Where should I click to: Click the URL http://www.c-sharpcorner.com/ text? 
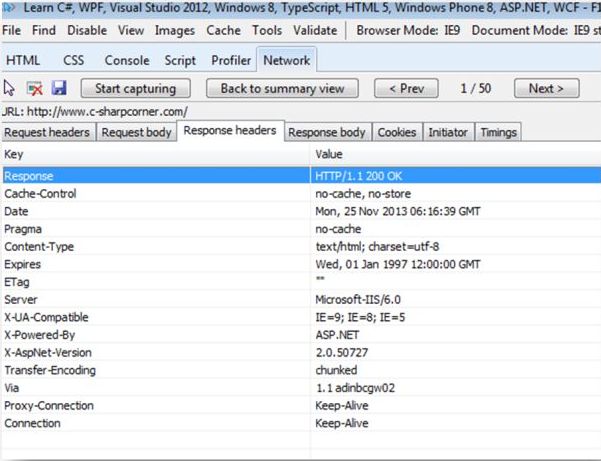107,112
